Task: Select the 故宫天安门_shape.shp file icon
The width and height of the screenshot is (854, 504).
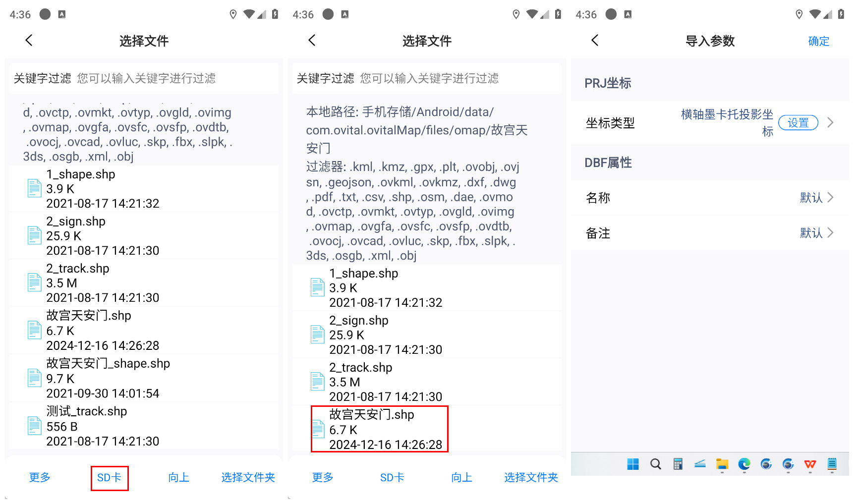Action: (x=34, y=378)
